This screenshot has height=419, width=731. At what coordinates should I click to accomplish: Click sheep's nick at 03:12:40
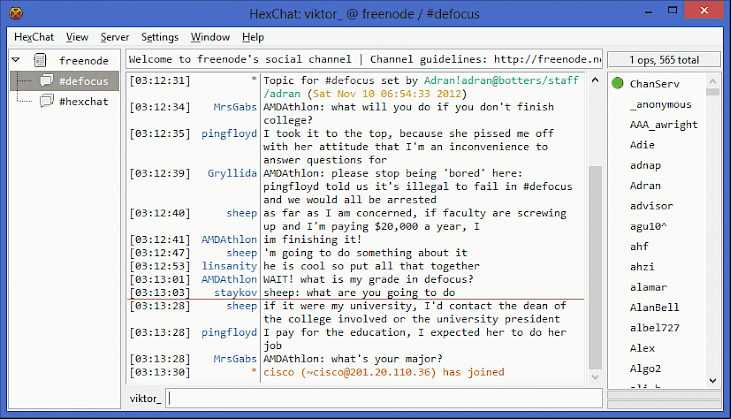click(x=241, y=213)
